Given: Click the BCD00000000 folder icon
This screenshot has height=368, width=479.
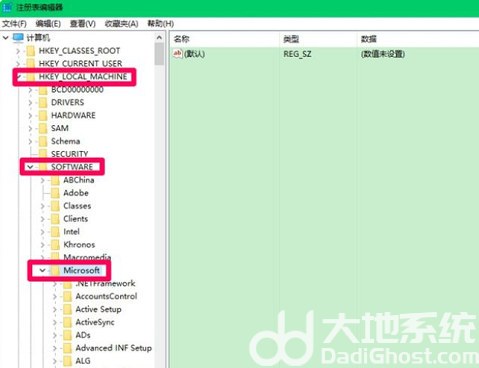Looking at the screenshot, I should click(x=43, y=90).
